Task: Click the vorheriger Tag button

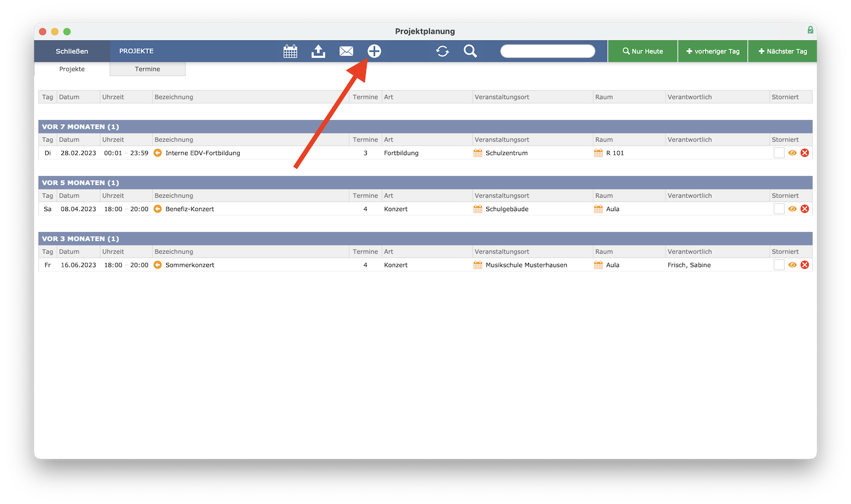Action: (x=713, y=51)
